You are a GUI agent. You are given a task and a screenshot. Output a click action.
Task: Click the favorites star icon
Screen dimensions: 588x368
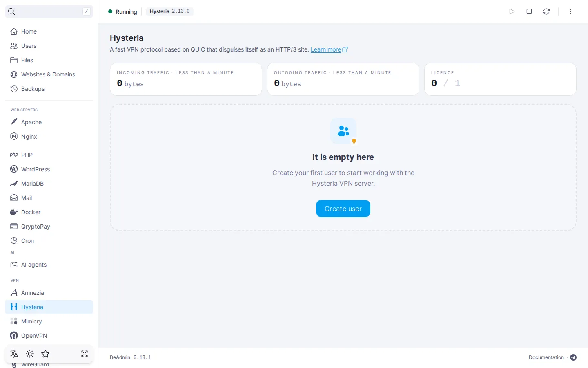(x=45, y=354)
